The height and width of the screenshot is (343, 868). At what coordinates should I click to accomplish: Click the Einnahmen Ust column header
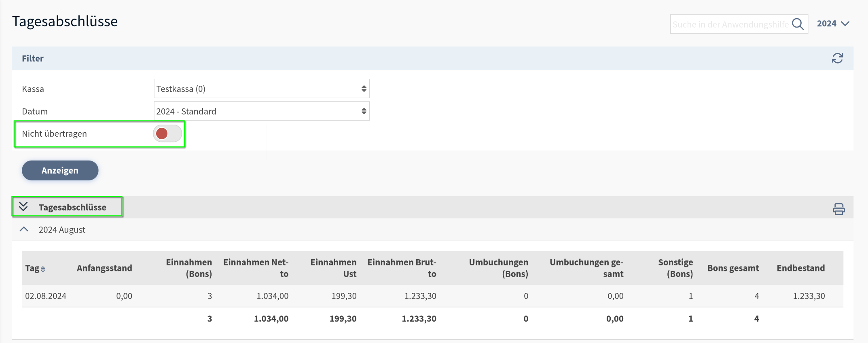pos(333,268)
